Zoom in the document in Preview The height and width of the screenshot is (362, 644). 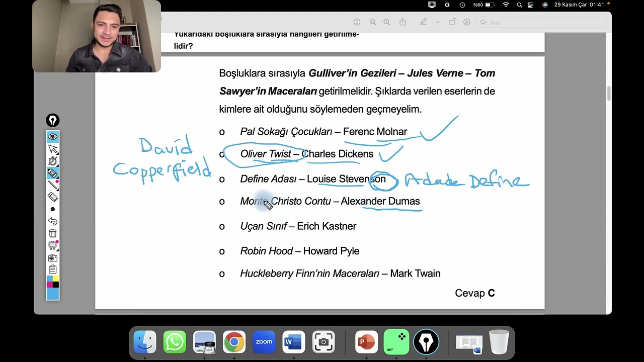coord(387,22)
